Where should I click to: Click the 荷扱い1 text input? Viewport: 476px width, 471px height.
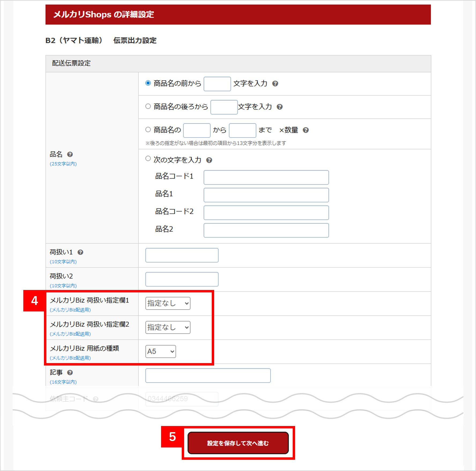182,255
